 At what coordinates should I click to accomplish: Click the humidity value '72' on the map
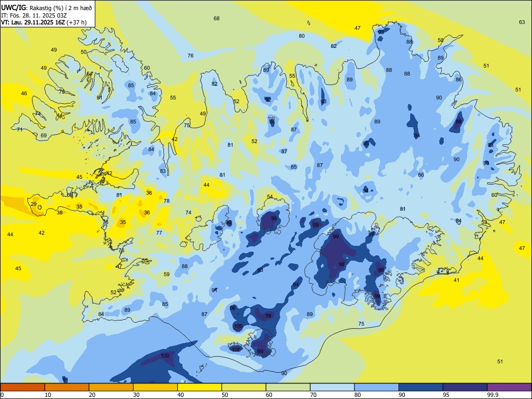click(440, 270)
